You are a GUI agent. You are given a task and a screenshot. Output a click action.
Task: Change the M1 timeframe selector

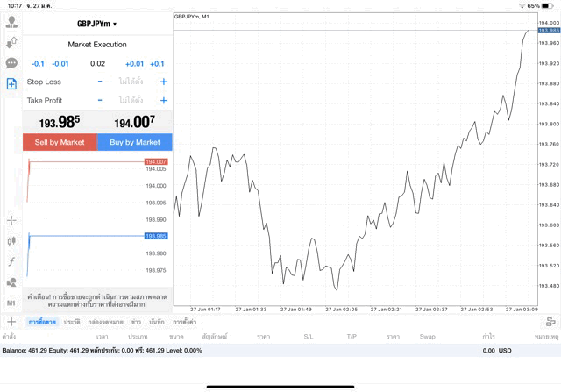tap(11, 303)
